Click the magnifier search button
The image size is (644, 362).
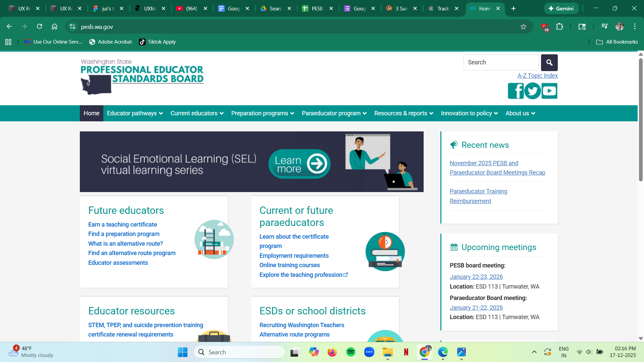(549, 62)
